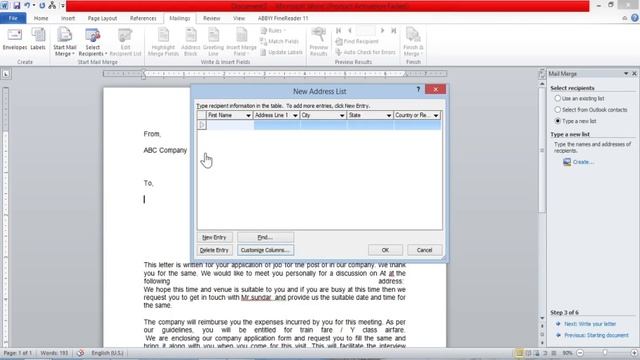
Task: Click Preview Results icon
Action: click(x=318, y=42)
